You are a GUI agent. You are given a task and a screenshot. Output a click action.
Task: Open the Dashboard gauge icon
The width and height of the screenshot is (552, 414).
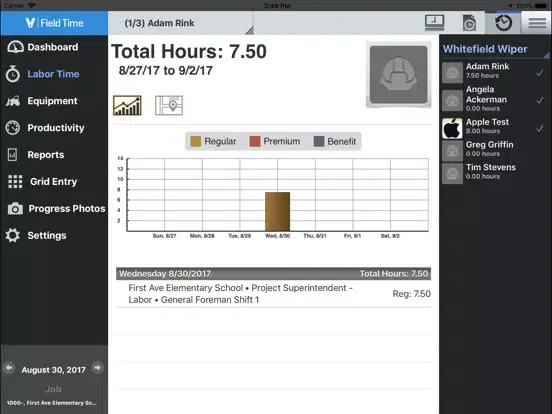[x=15, y=47]
